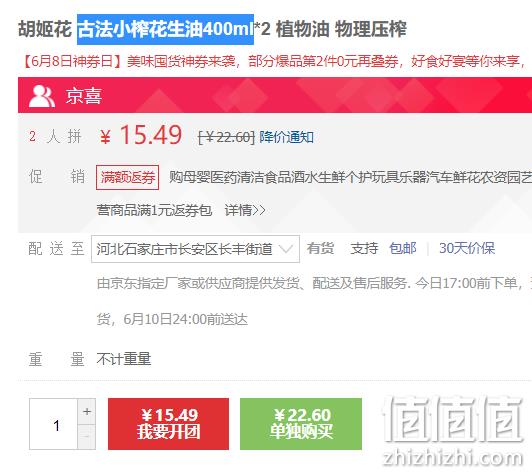
Task: Increase quantity with the plus stepper
Action: click(87, 411)
